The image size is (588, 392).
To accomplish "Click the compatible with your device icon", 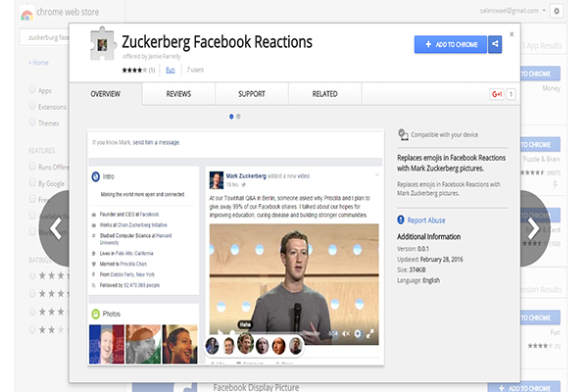I will point(403,134).
